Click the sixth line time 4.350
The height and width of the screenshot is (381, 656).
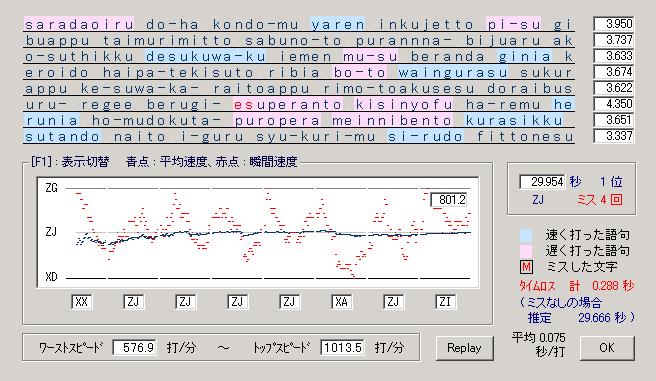point(613,104)
